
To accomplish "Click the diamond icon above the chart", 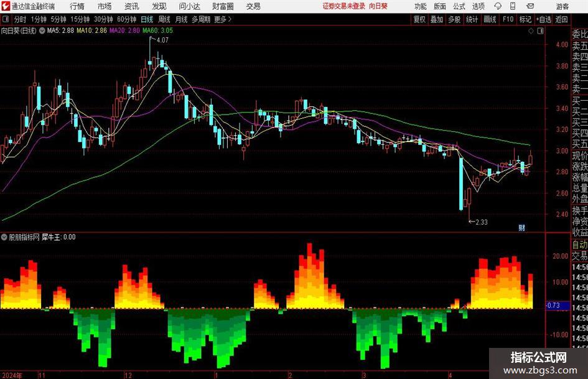I will (531, 31).
